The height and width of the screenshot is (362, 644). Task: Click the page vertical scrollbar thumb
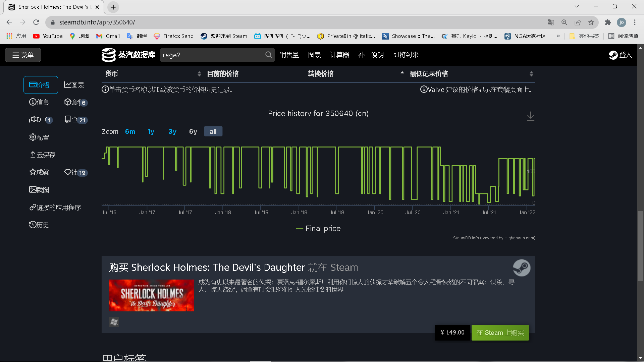(640, 246)
